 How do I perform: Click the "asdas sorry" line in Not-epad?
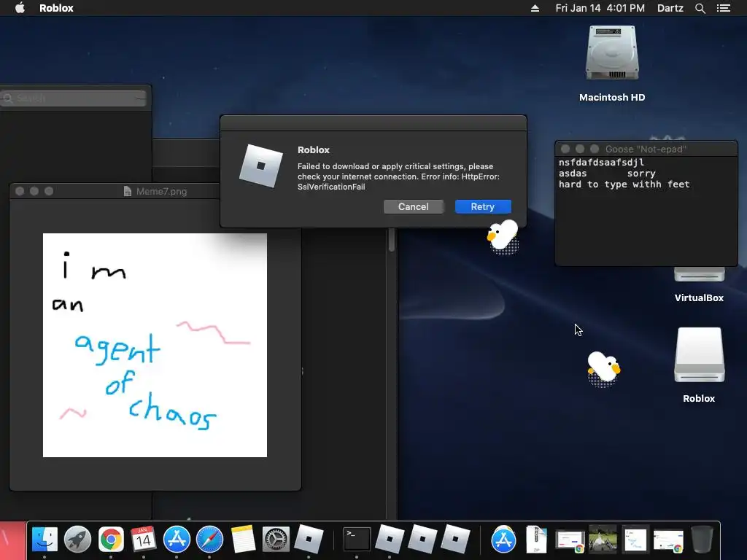tap(607, 174)
